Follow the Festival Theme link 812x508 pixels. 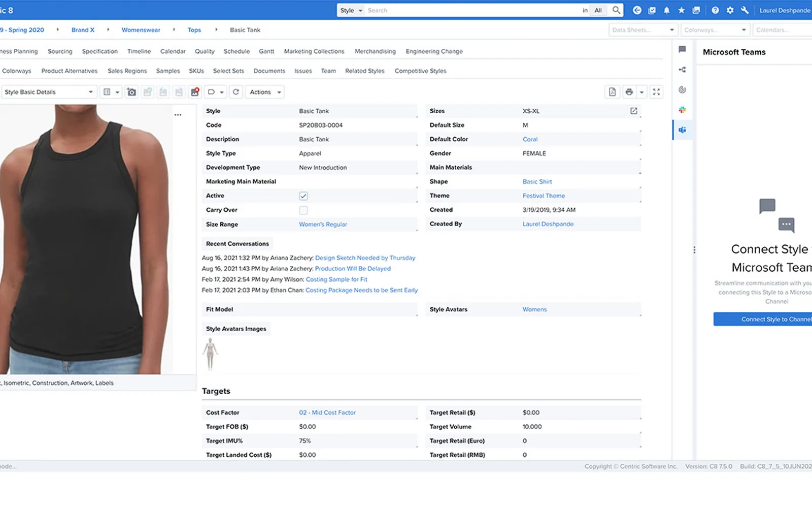pyautogui.click(x=544, y=196)
